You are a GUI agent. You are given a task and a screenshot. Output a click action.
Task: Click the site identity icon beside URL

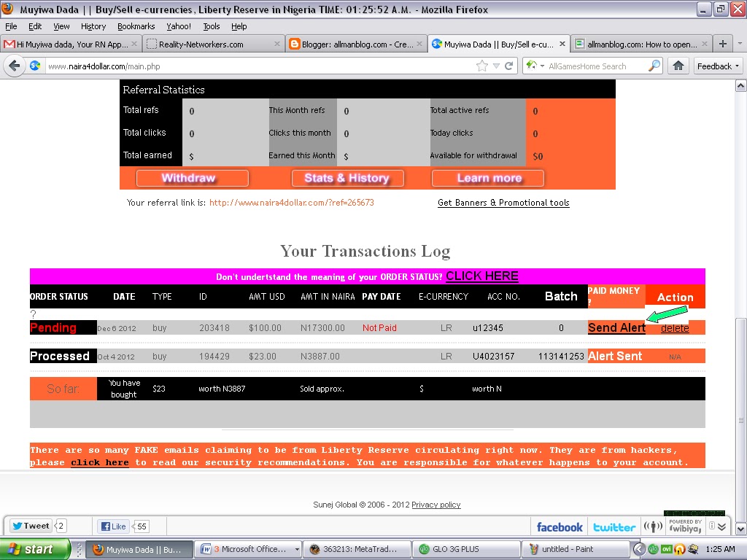pos(35,66)
